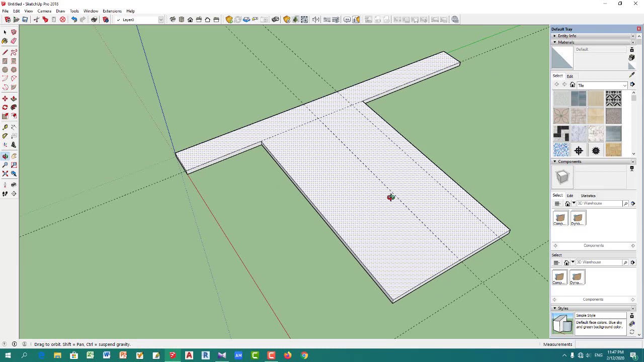The height and width of the screenshot is (362, 644).
Task: Select the Orbit tool
Action: pyautogui.click(x=5, y=156)
